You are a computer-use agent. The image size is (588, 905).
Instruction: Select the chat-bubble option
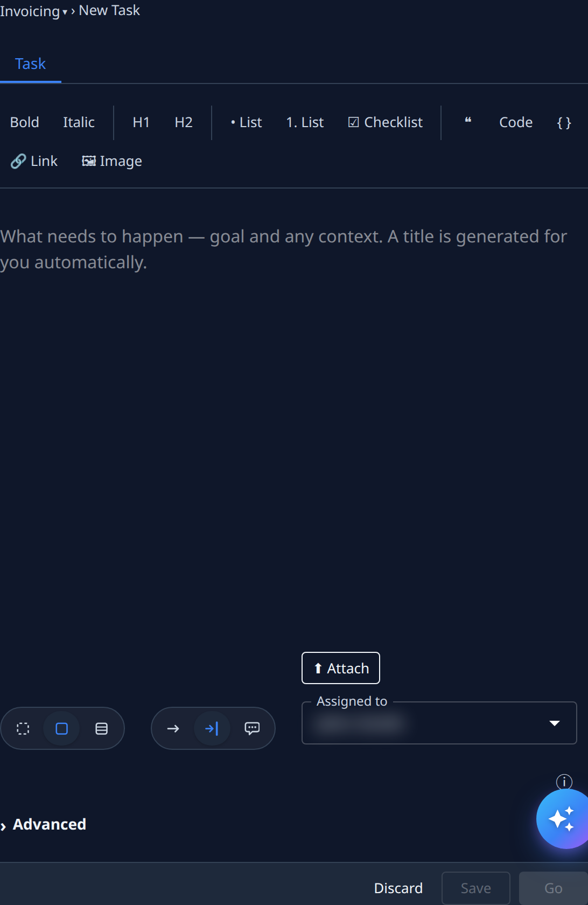(x=252, y=728)
